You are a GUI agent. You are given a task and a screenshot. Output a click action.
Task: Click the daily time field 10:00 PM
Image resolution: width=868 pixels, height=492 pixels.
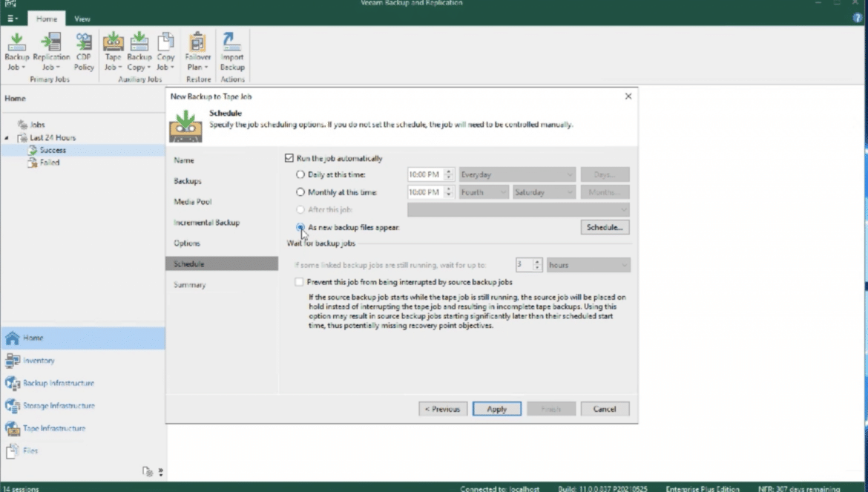(x=424, y=174)
